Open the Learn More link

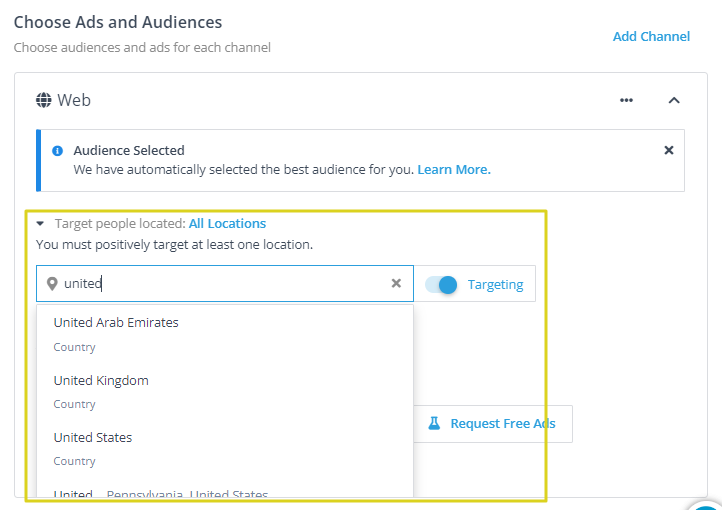(454, 170)
